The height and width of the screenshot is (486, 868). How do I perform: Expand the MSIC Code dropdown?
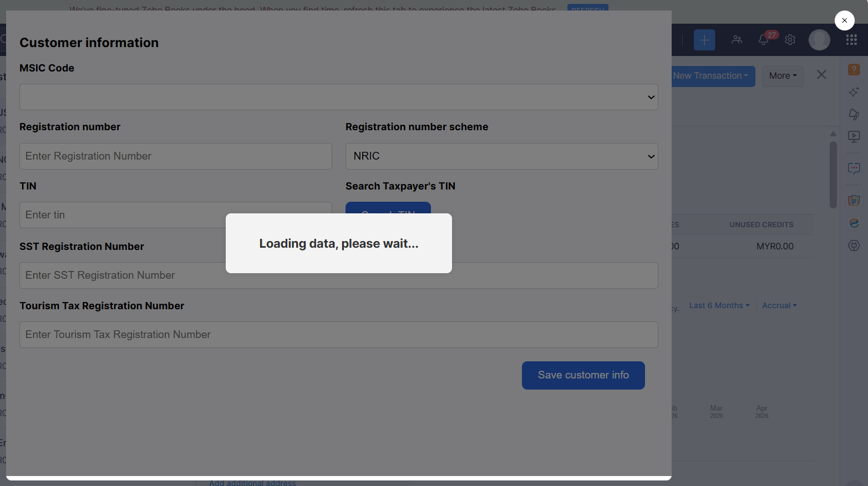pos(338,97)
